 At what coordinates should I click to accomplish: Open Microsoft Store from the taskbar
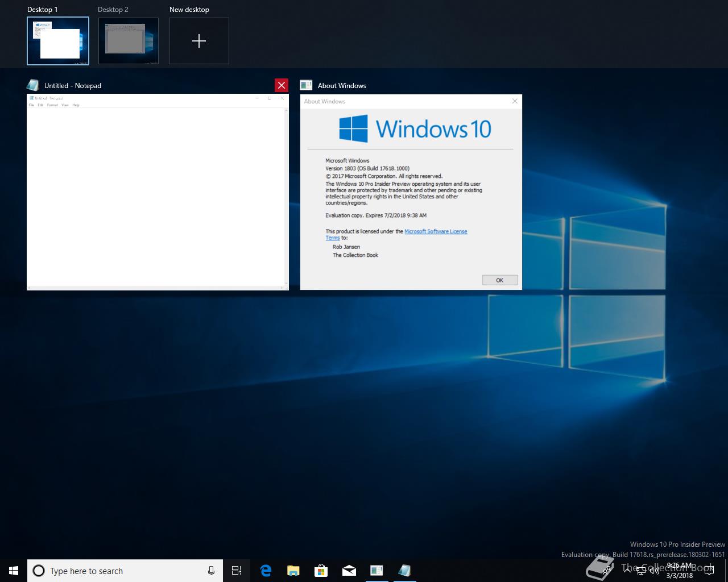click(321, 571)
